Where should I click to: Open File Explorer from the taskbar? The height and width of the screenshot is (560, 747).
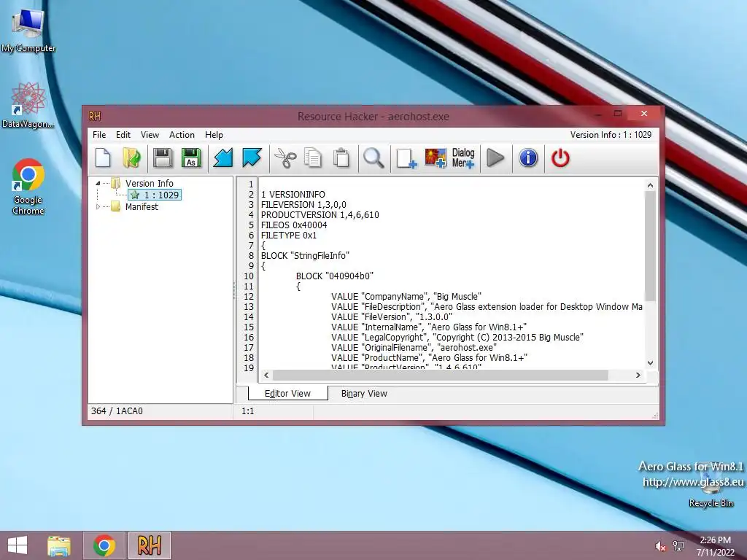59,545
